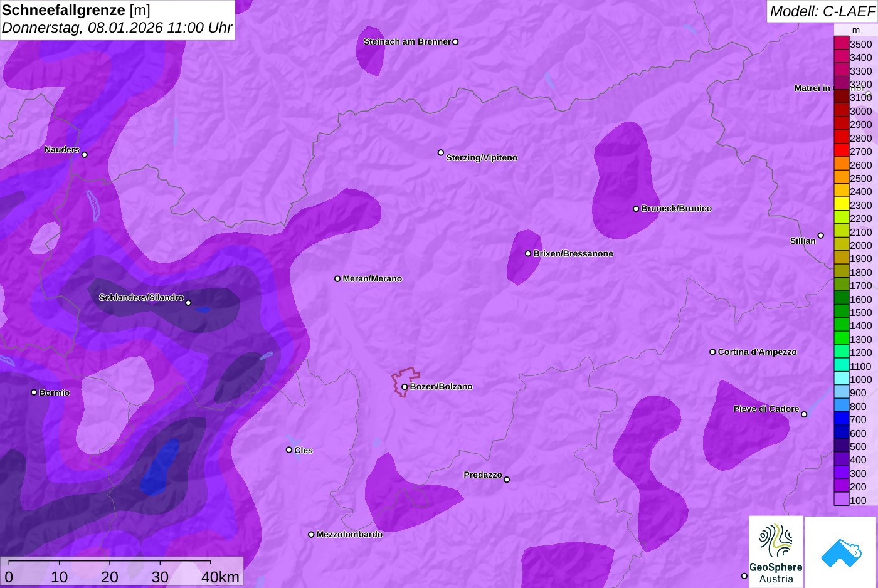The image size is (878, 588).
Task: Select the 2800 m red legend swatch
Action: (841, 137)
